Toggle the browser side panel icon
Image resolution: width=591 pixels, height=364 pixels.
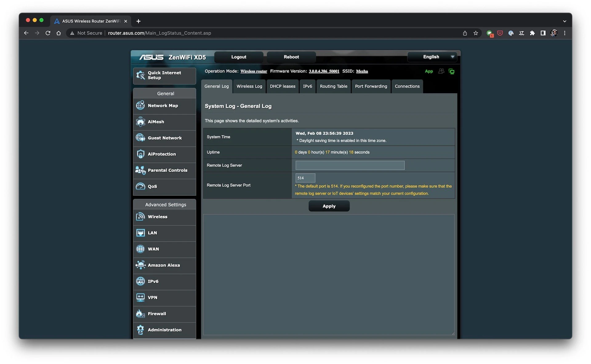pyautogui.click(x=543, y=33)
